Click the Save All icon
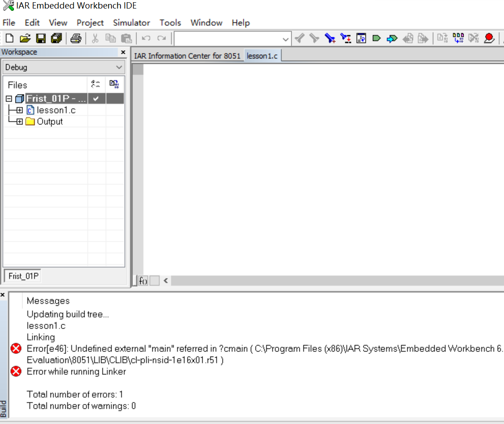This screenshot has height=424, width=504. [57, 39]
